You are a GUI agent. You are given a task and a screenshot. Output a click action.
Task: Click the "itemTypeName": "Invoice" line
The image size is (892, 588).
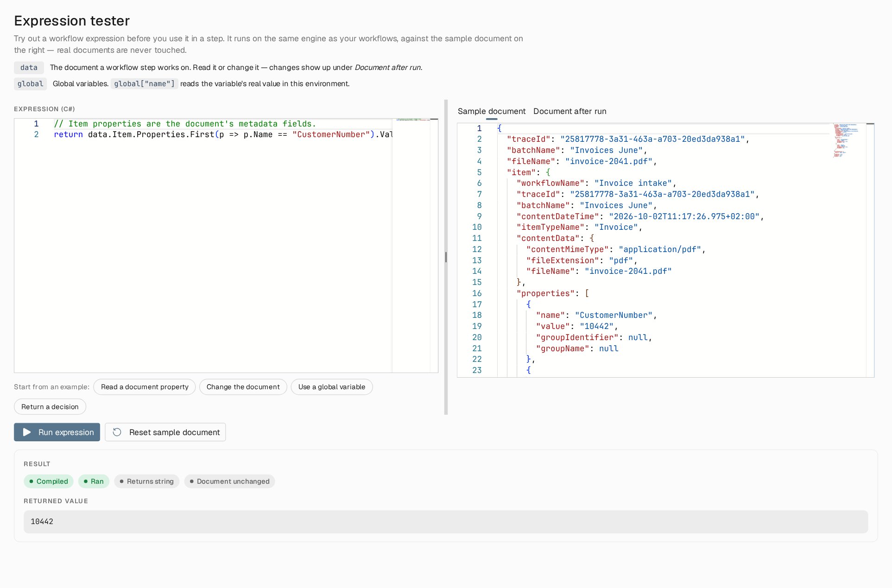(580, 228)
